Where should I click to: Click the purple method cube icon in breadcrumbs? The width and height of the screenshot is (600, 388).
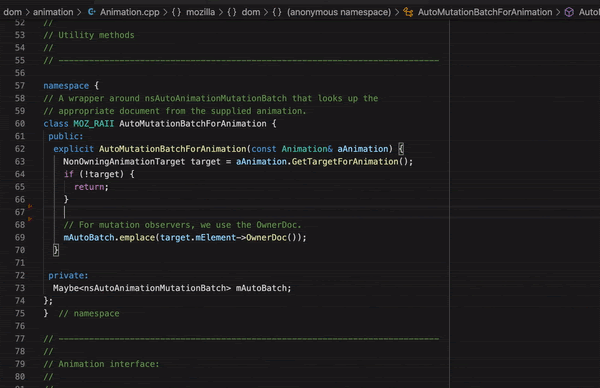pyautogui.click(x=569, y=12)
